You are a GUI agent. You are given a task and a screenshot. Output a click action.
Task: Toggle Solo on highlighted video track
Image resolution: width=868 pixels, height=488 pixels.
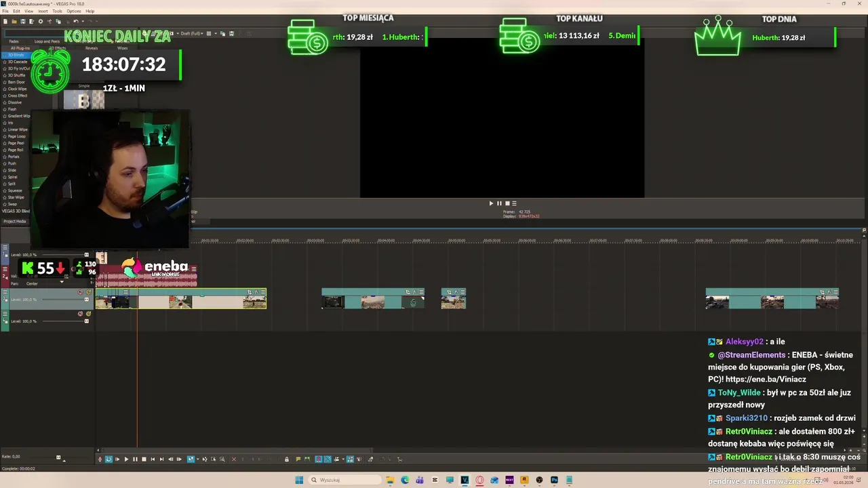click(x=89, y=292)
